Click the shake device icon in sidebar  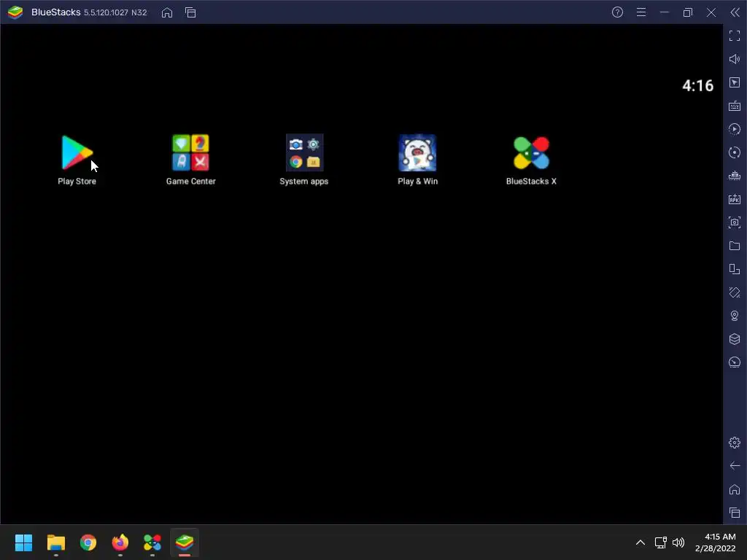[735, 292]
